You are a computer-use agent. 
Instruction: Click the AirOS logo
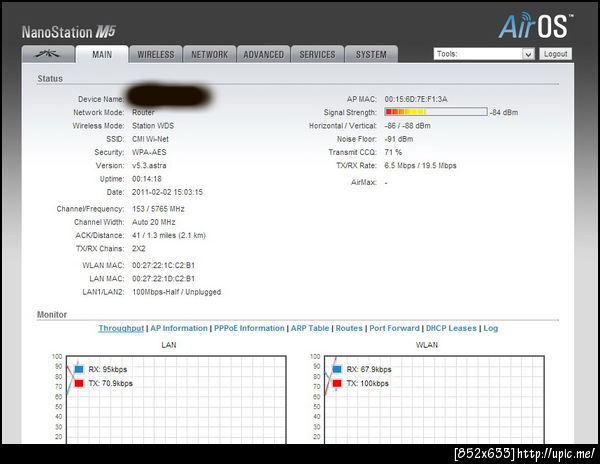click(x=536, y=26)
